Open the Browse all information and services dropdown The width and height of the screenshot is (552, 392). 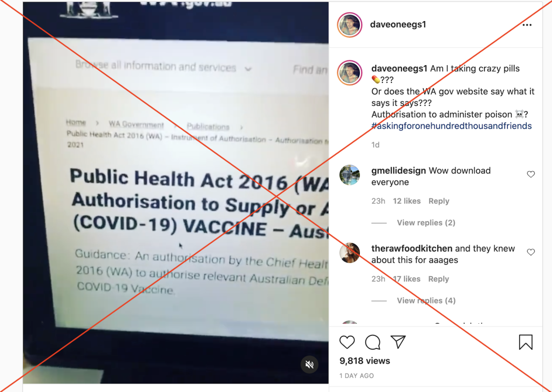(164, 67)
